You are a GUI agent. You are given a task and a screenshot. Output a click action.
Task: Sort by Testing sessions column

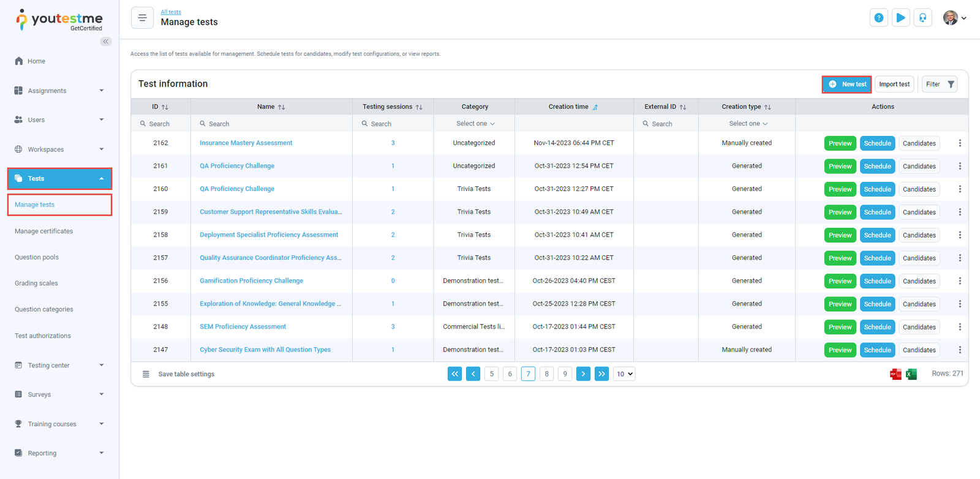pos(419,107)
